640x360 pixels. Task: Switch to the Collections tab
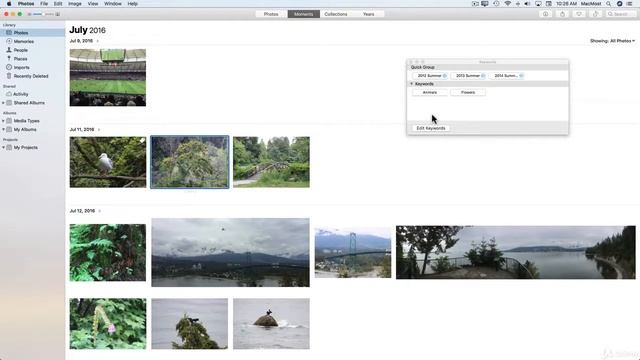click(x=336, y=14)
